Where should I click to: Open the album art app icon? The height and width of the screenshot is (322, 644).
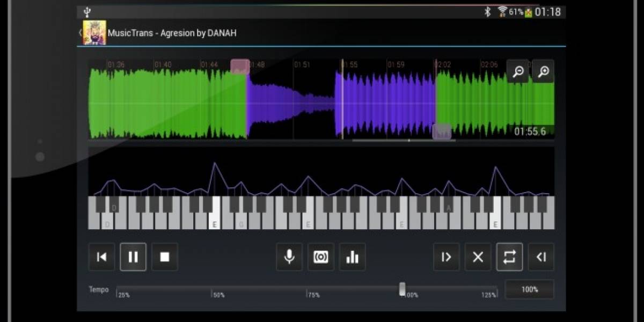pyautogui.click(x=94, y=33)
